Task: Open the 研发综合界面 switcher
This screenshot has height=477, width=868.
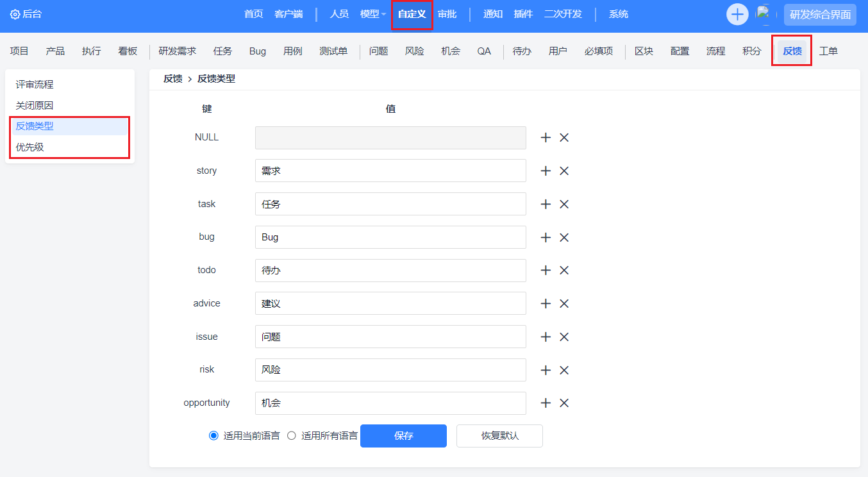Action: point(820,15)
